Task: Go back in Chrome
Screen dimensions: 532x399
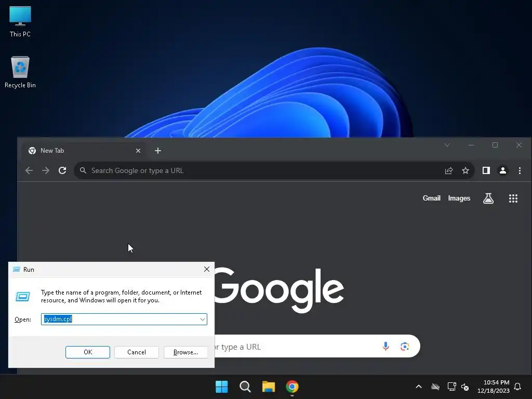Action: (x=29, y=170)
